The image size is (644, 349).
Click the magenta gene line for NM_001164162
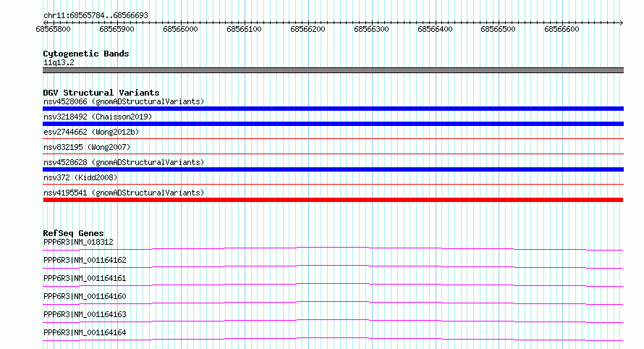(333, 266)
